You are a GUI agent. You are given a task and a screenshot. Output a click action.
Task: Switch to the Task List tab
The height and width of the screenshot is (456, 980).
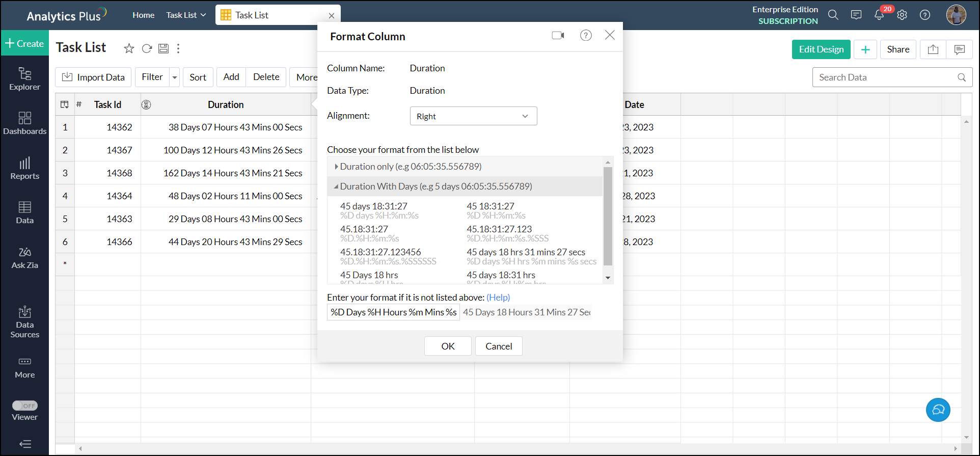point(252,15)
